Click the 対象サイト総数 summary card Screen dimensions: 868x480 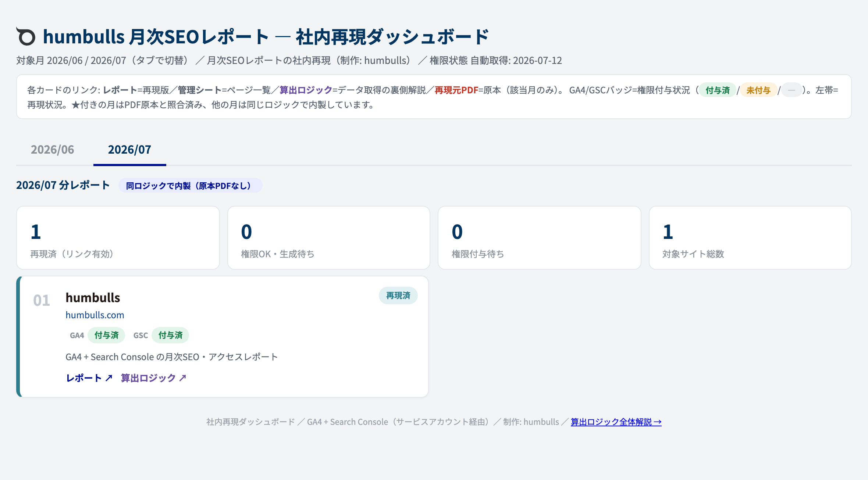(x=750, y=238)
